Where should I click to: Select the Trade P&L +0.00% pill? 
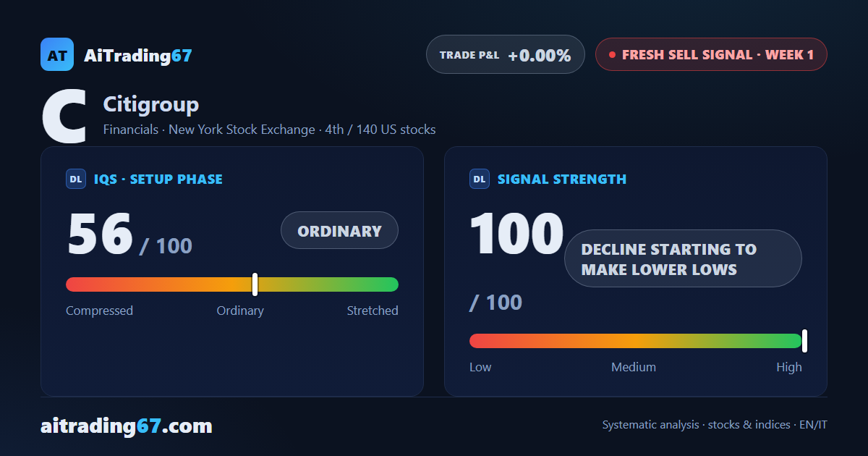(506, 54)
